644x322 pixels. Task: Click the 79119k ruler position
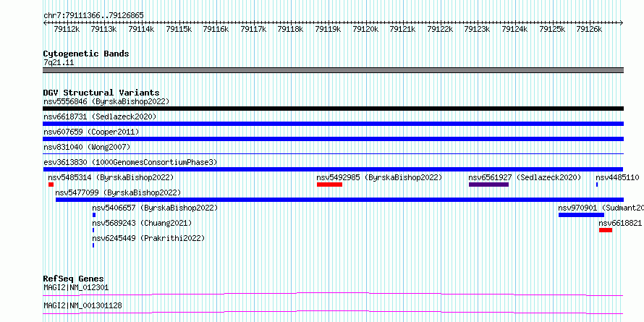point(328,29)
